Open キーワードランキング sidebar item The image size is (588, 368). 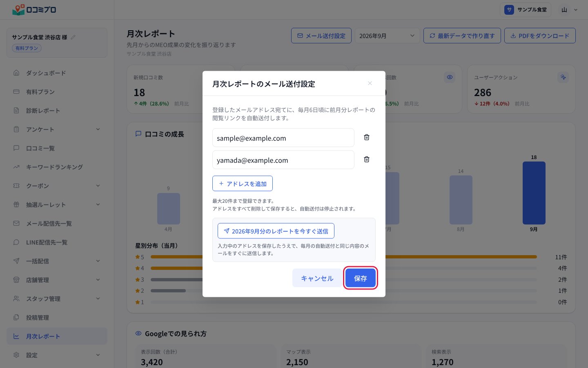click(57, 167)
